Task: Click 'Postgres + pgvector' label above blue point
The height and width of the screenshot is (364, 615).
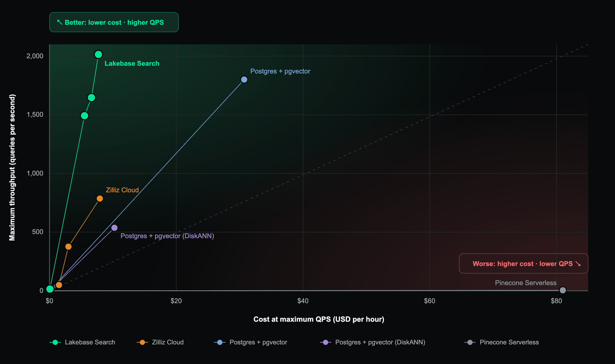Action: (280, 71)
